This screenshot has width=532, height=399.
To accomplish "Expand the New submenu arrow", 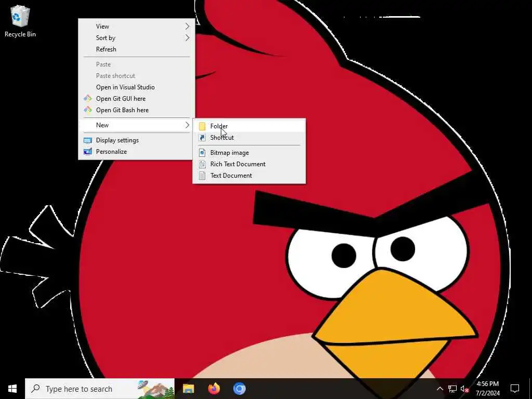I will [187, 125].
